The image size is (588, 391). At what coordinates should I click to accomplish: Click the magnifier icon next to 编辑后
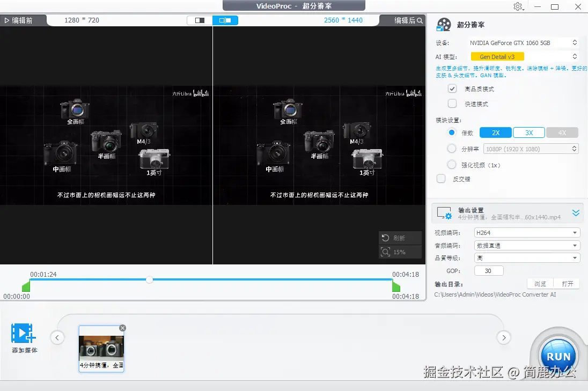(x=419, y=20)
